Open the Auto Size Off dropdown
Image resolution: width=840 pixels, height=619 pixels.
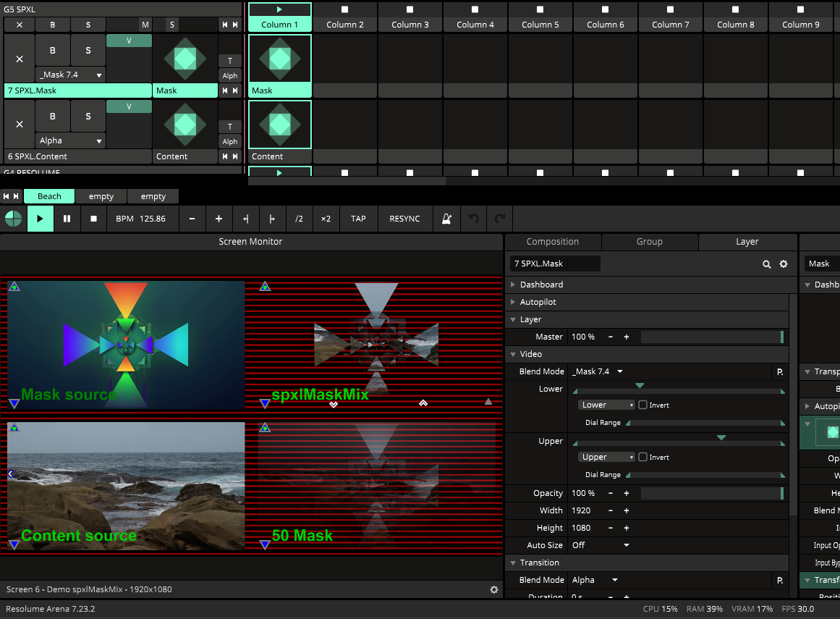coord(600,545)
